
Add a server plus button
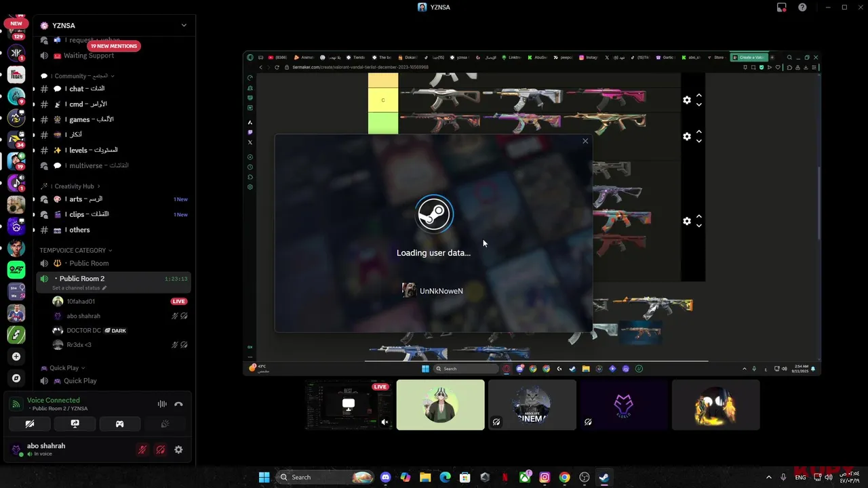click(16, 357)
